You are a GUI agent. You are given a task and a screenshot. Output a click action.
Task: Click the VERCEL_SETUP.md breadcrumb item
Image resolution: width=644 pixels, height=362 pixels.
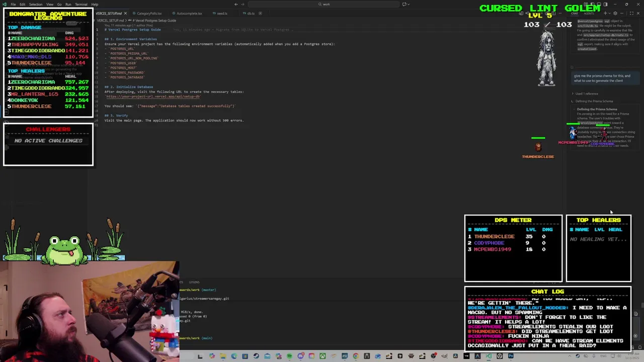tap(110, 20)
